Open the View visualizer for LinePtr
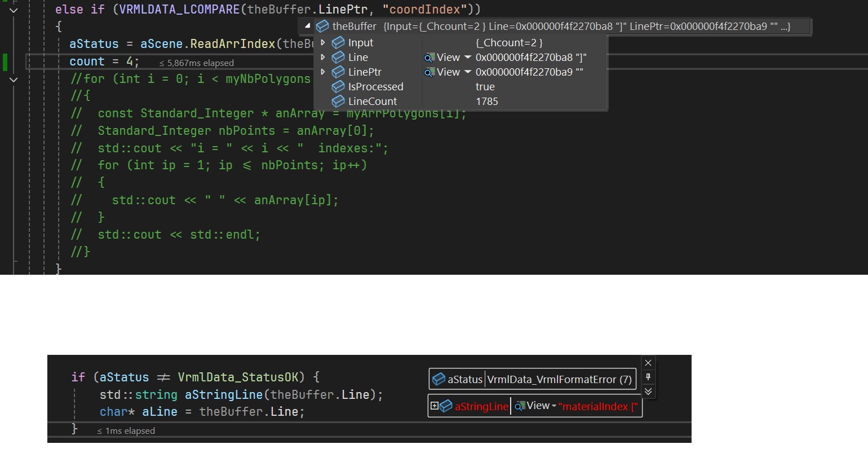The height and width of the screenshot is (466, 868). 442,72
